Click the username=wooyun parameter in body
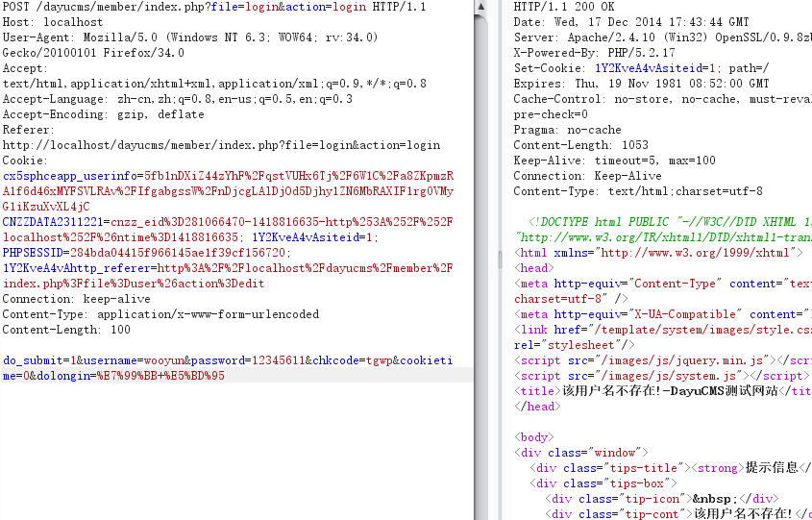The image size is (812, 520). (x=134, y=360)
